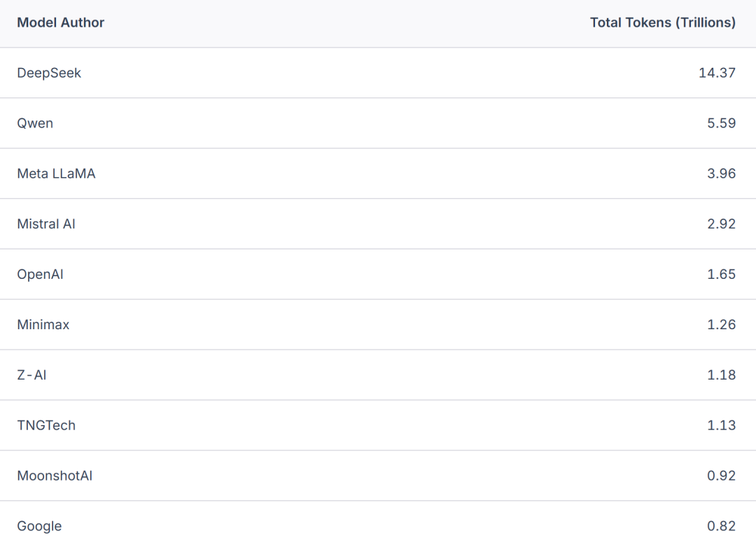Select the Z-AI model author cell

click(31, 375)
